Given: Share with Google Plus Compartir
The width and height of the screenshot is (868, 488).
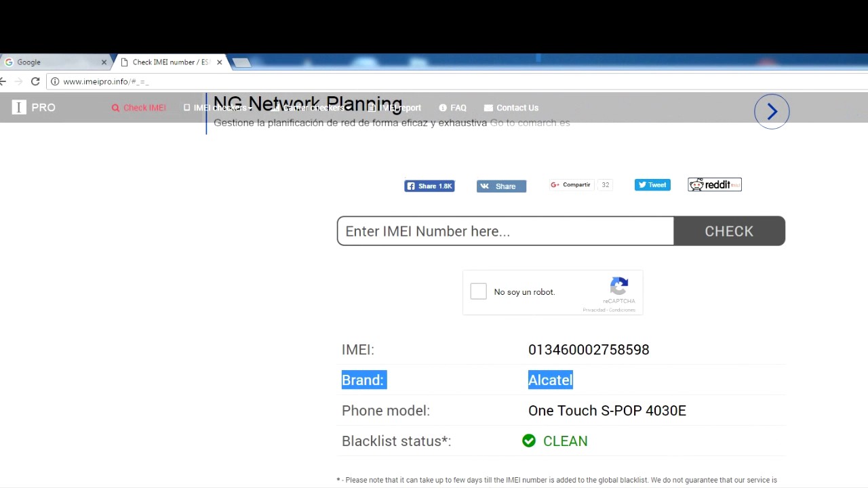Looking at the screenshot, I should tap(571, 184).
